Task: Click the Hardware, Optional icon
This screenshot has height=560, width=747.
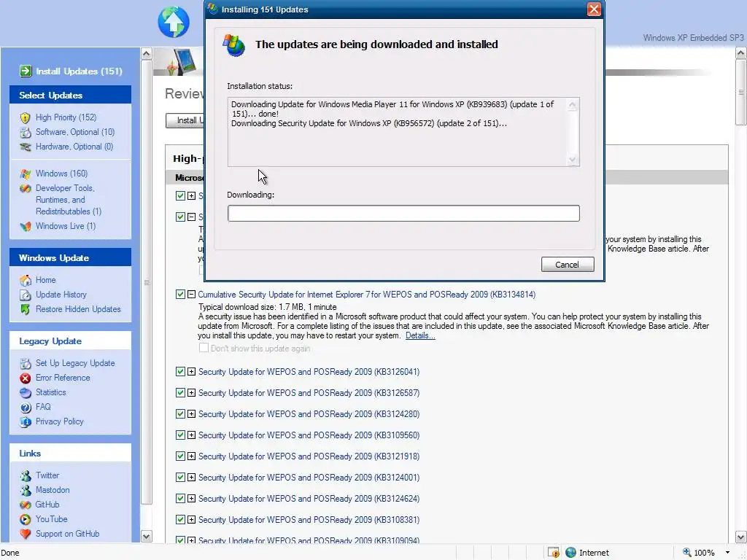Action: click(x=26, y=147)
